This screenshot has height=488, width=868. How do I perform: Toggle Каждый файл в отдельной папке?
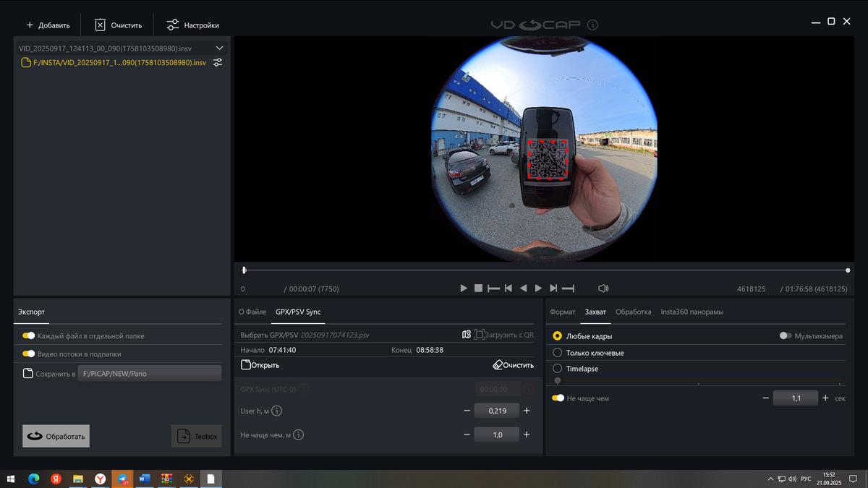click(x=29, y=335)
